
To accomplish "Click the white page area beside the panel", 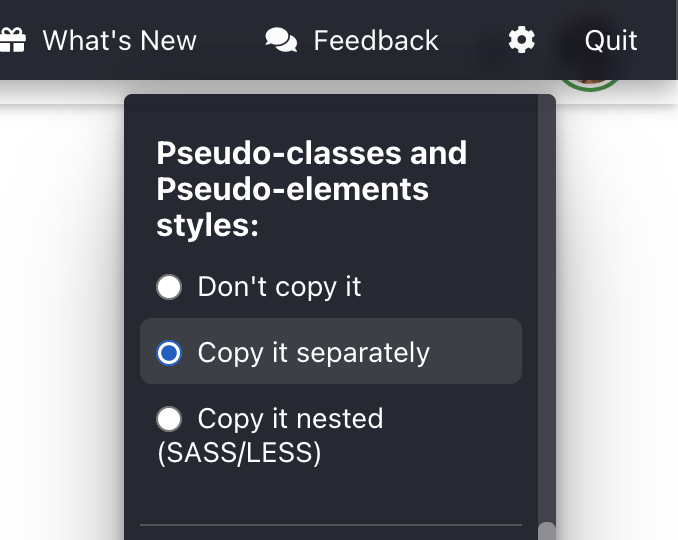I will pyautogui.click(x=61, y=320).
